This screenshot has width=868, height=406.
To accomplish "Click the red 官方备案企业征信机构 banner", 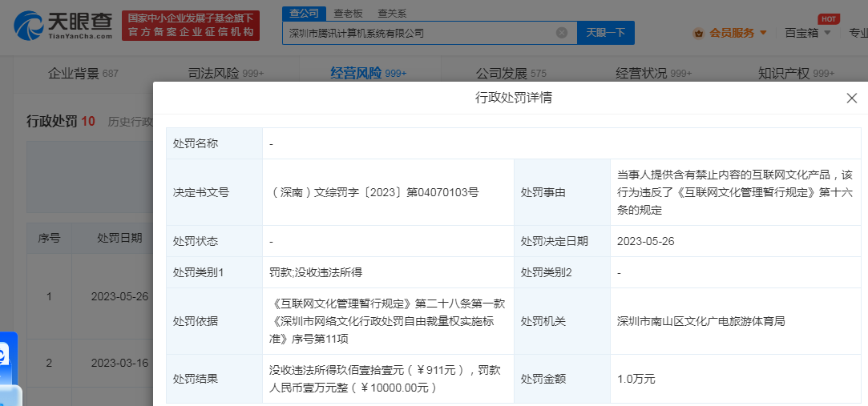I will (x=191, y=26).
